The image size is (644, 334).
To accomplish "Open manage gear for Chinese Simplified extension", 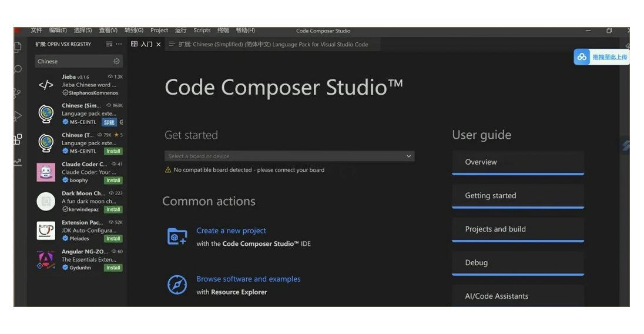I will click(121, 122).
